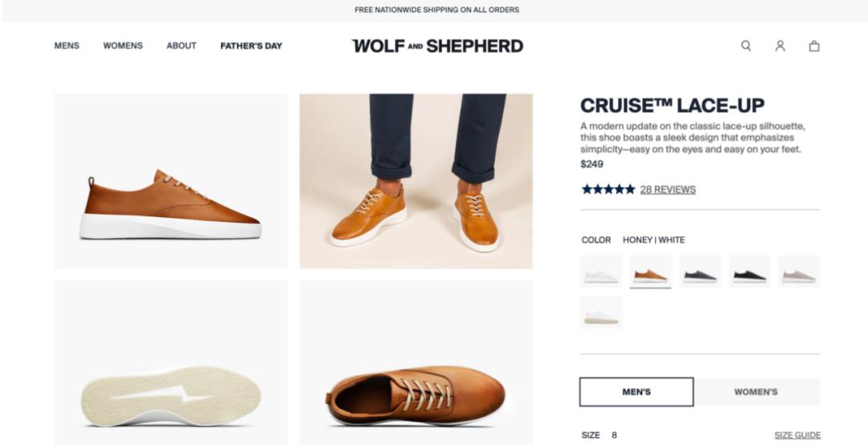Go to the About menu item
This screenshot has width=868, height=448.
pyautogui.click(x=182, y=46)
